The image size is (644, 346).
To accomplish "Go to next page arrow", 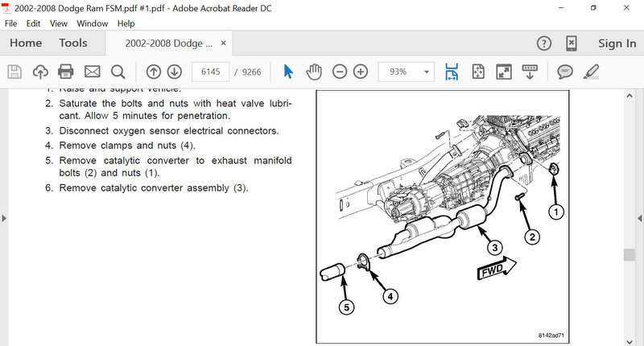I will 174,72.
